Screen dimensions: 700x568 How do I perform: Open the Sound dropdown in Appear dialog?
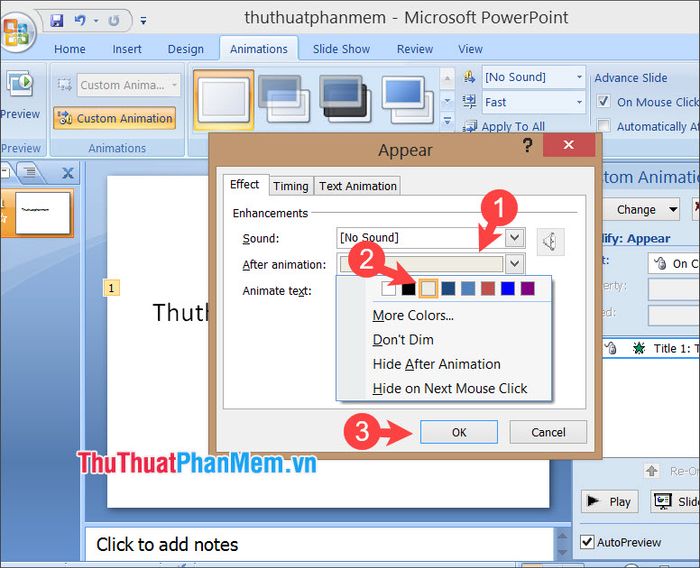[515, 238]
